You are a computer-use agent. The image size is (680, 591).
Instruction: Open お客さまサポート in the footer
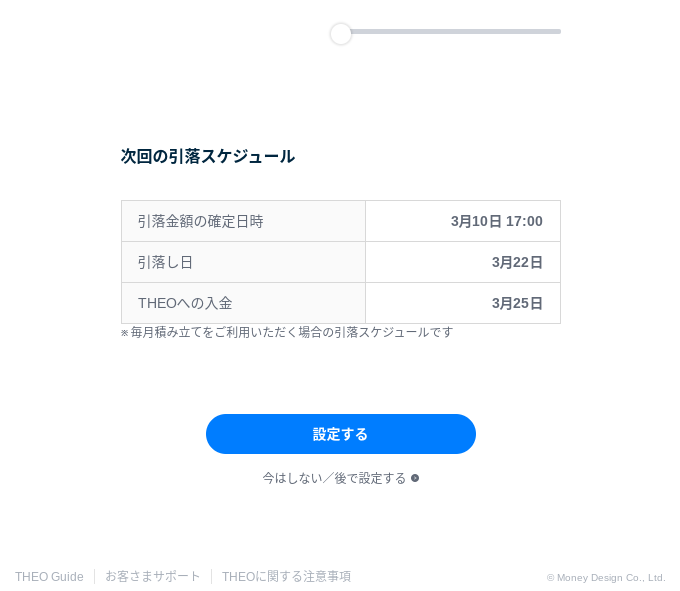153,576
